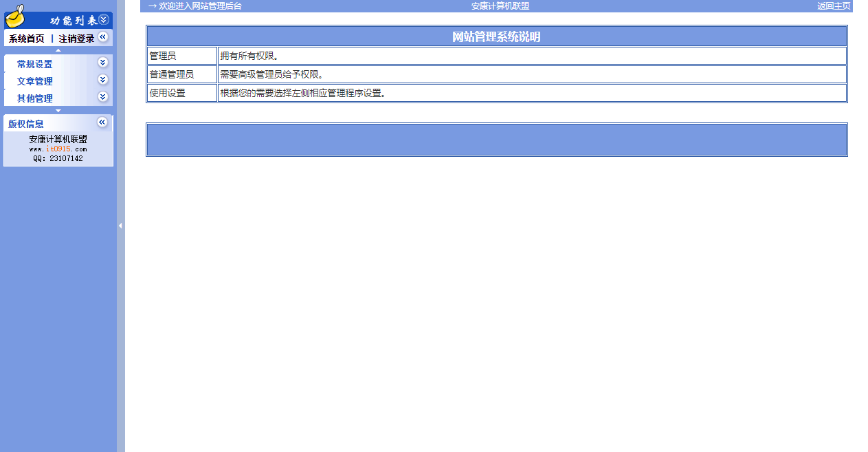Click the 版权信息 panel header
This screenshot has height=452, width=868.
coord(26,124)
